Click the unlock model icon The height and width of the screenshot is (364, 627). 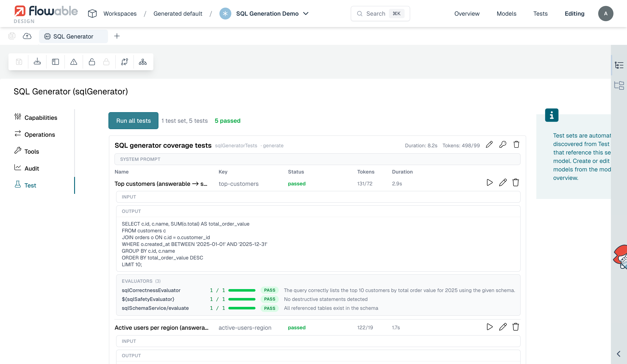pyautogui.click(x=92, y=62)
